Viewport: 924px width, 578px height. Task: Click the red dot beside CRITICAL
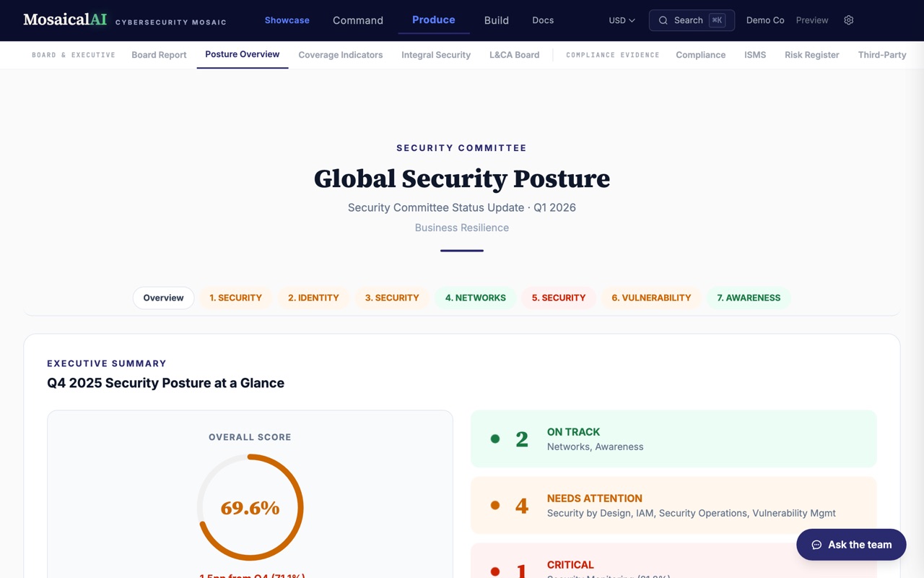[495, 571]
